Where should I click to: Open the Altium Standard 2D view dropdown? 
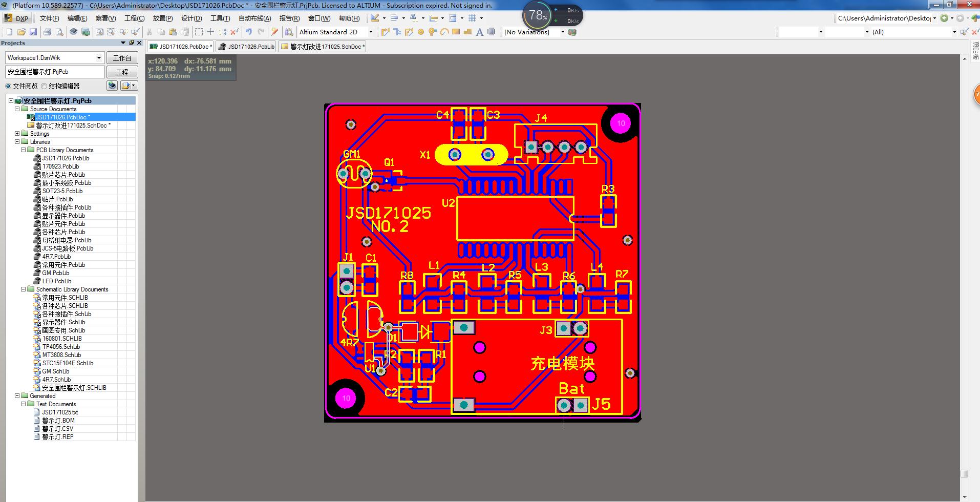[x=371, y=32]
